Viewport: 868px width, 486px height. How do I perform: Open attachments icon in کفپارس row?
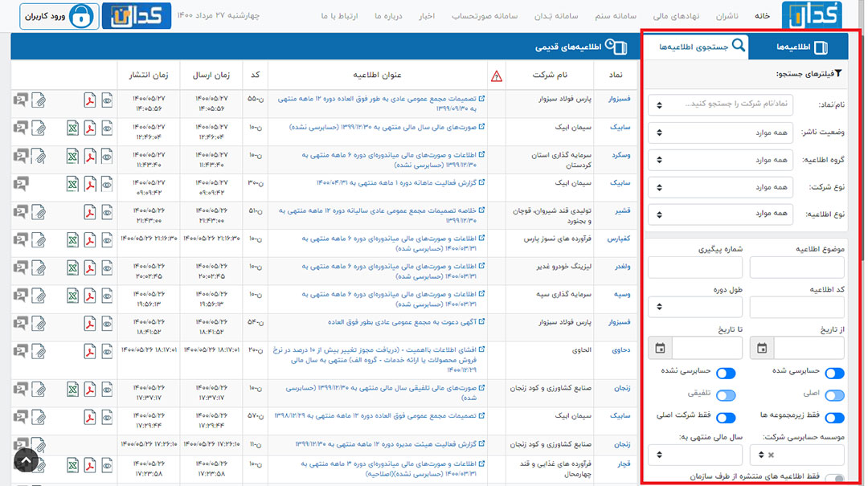39,240
